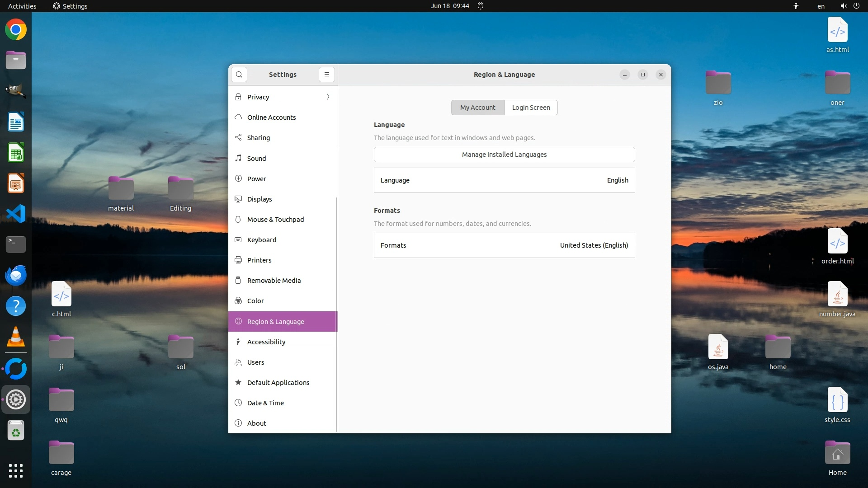
Task: Click the search icon in Settings header
Action: pyautogui.click(x=239, y=75)
